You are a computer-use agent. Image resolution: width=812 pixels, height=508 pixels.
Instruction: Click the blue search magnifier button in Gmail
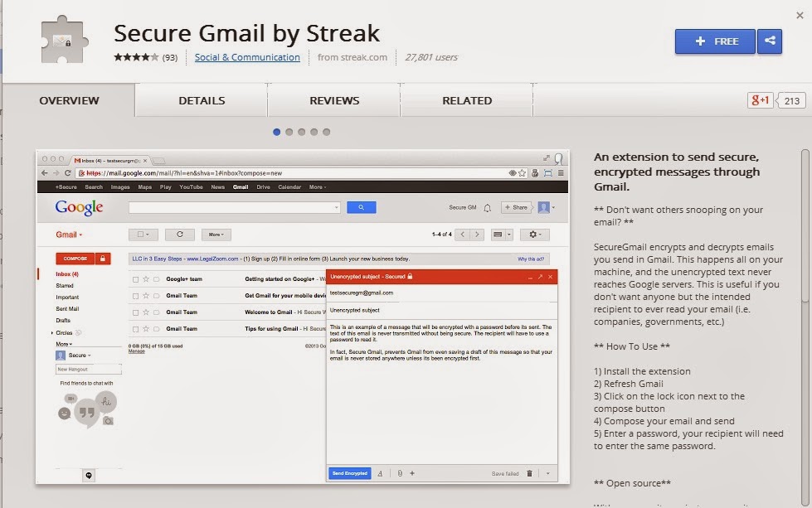pos(361,207)
